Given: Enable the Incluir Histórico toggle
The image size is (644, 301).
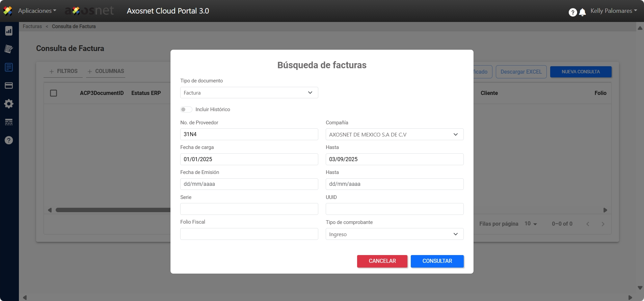Looking at the screenshot, I should coord(186,109).
